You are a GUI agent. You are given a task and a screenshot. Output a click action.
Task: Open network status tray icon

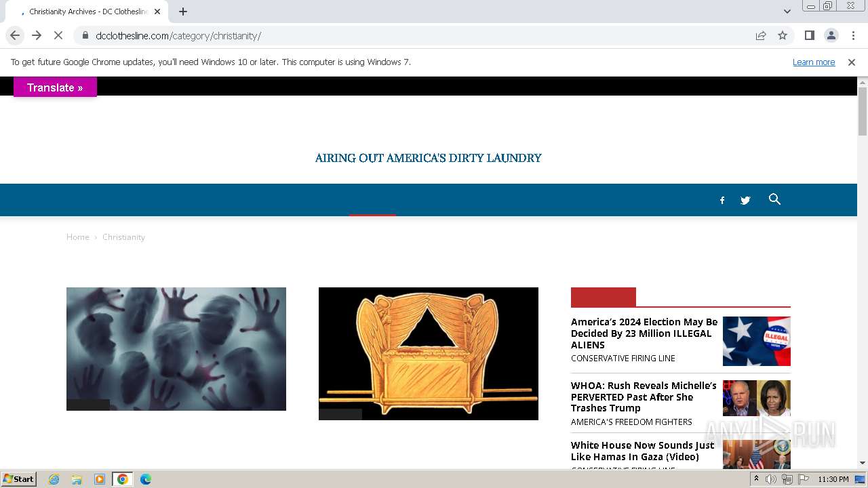coord(787,479)
